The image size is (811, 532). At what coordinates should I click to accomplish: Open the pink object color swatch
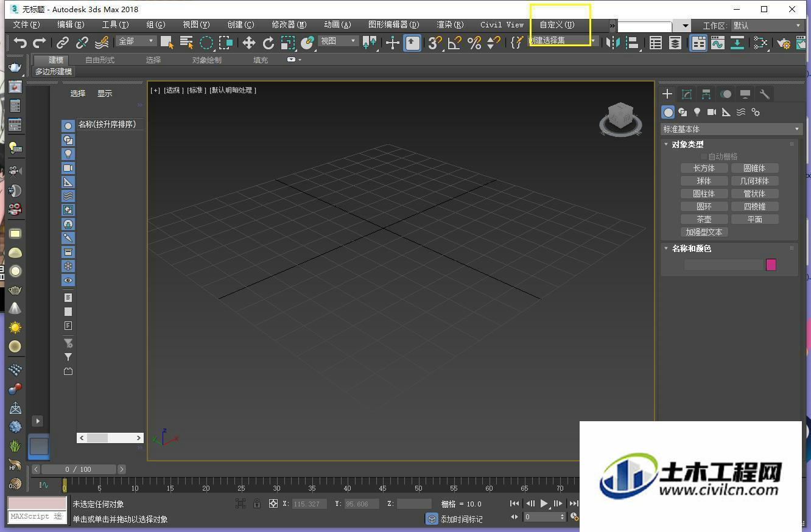771,264
